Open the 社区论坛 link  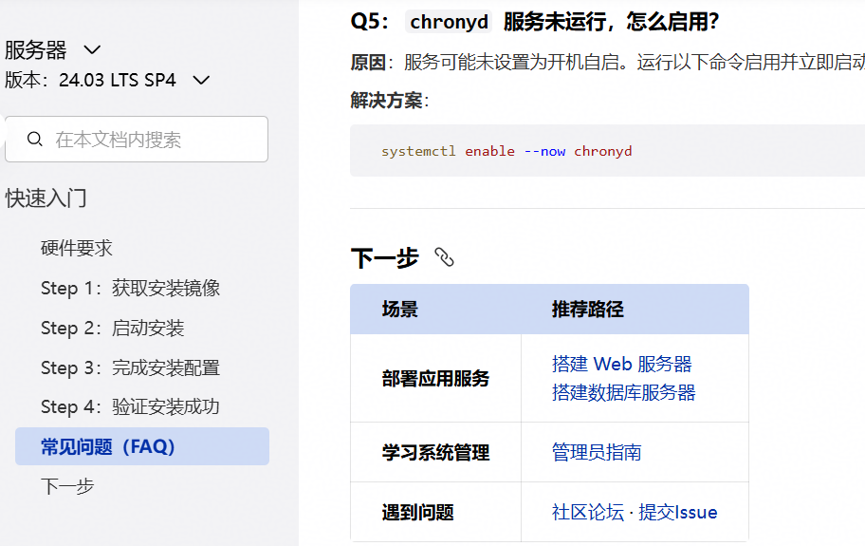[588, 512]
